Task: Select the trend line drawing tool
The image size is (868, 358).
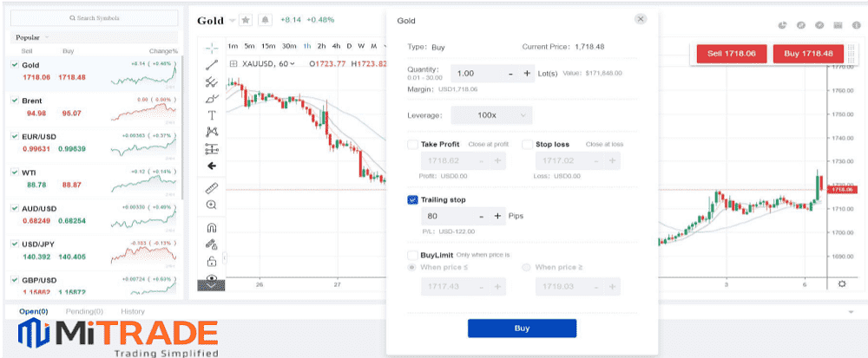Action: [212, 65]
